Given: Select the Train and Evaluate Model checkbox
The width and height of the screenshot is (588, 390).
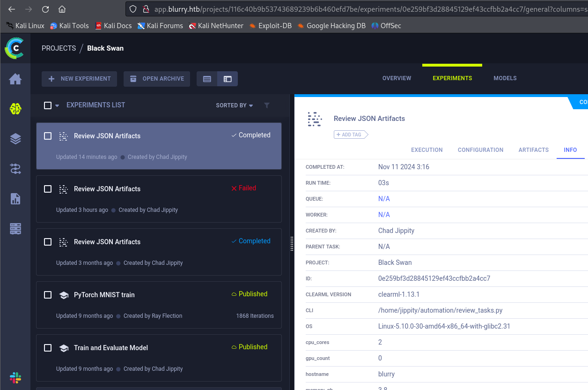Looking at the screenshot, I should [x=48, y=348].
